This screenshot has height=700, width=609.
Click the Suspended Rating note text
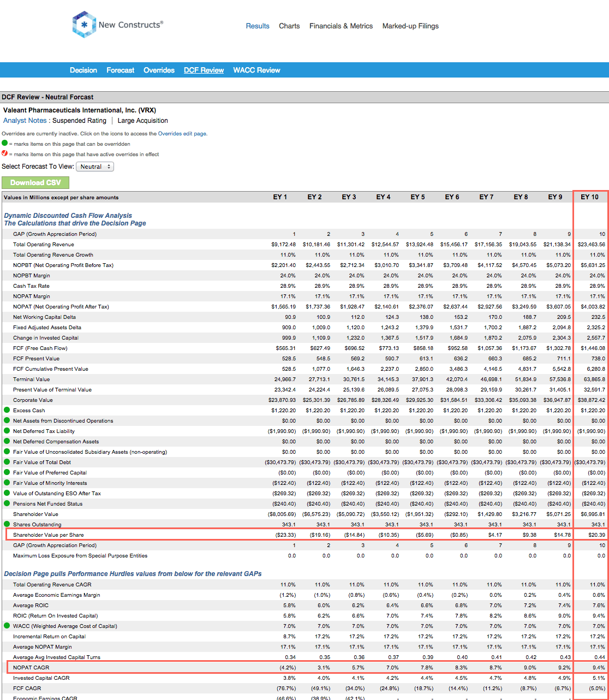(x=79, y=121)
